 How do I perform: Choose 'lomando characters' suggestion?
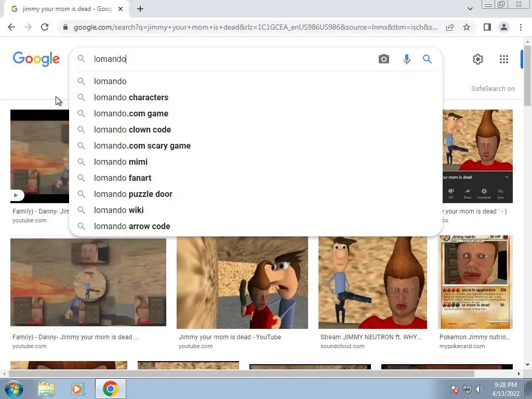pyautogui.click(x=256, y=97)
